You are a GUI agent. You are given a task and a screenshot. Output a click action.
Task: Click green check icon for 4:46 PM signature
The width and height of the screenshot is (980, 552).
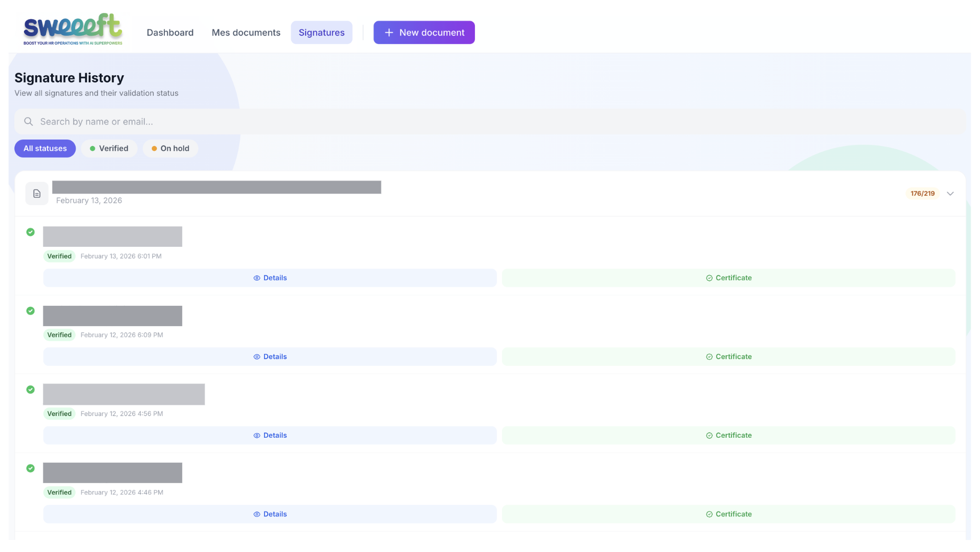coord(31,469)
